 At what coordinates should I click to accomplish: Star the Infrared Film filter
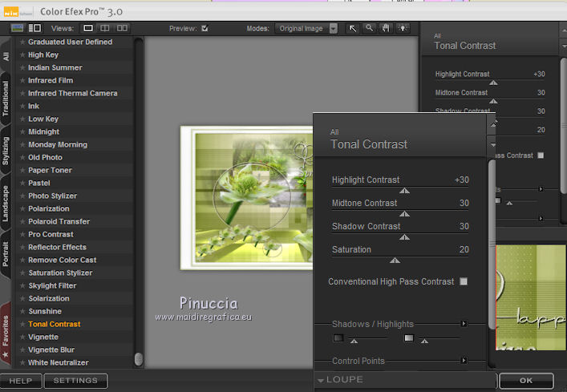22,81
